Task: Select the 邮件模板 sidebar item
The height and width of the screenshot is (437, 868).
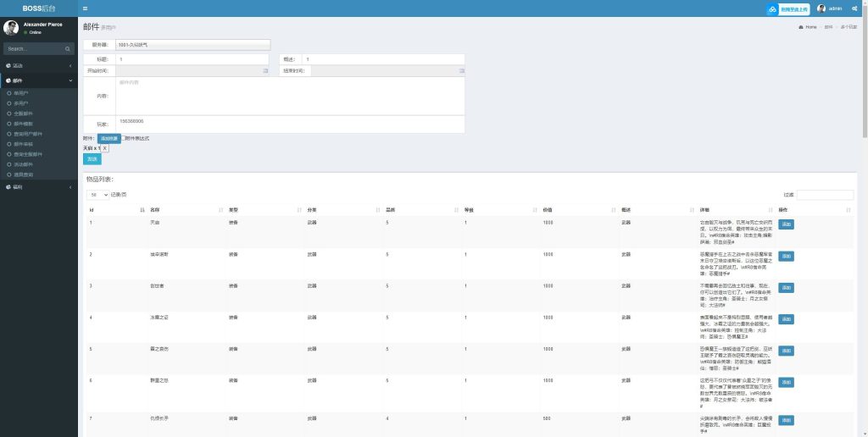Action: click(23, 124)
